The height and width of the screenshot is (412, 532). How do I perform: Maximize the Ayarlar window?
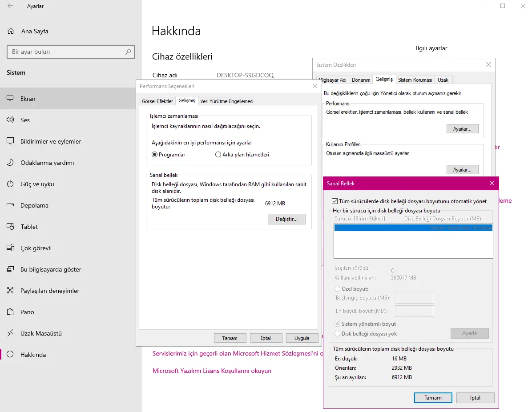(x=503, y=6)
